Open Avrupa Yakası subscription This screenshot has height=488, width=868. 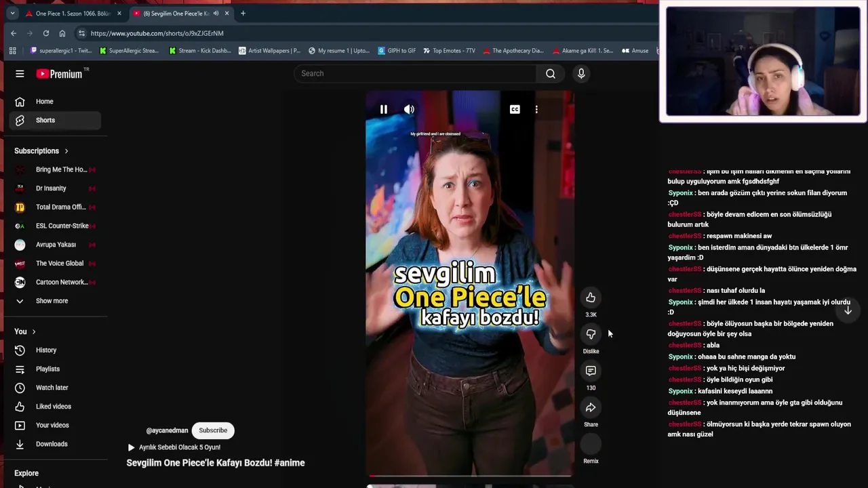click(56, 245)
